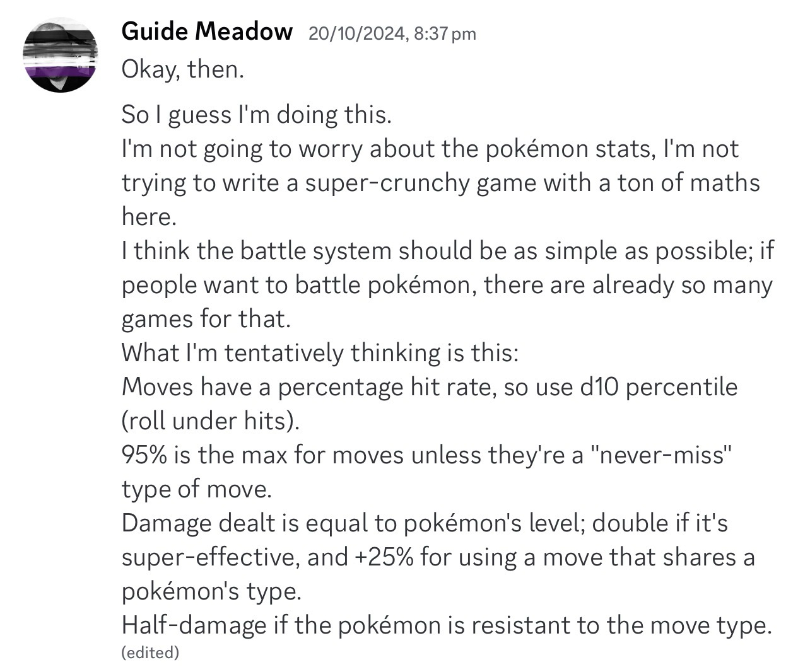Screen dimensions: 810x672
Task: Click the Guide Meadow profile avatar
Action: [x=60, y=55]
